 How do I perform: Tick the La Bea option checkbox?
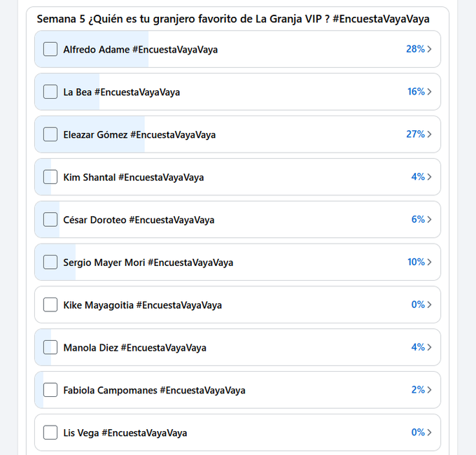50,92
